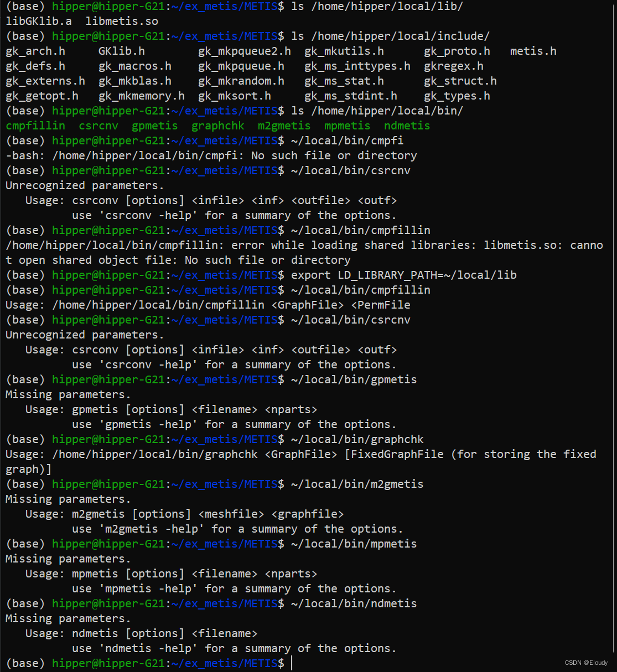Click the libGKlib.a file name
The width and height of the screenshot is (617, 672).
pos(39,21)
